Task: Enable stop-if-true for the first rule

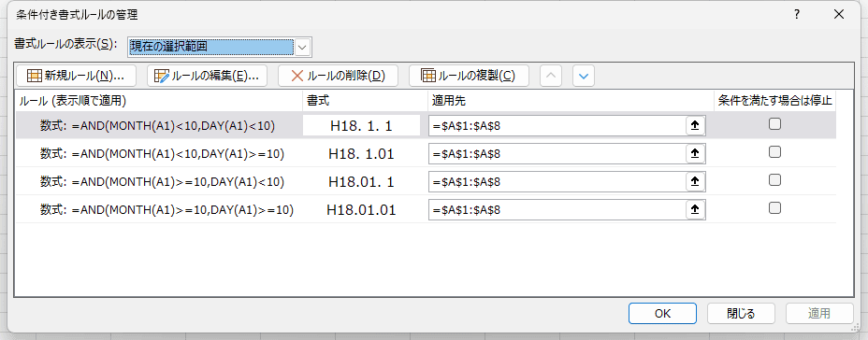Action: (x=775, y=124)
